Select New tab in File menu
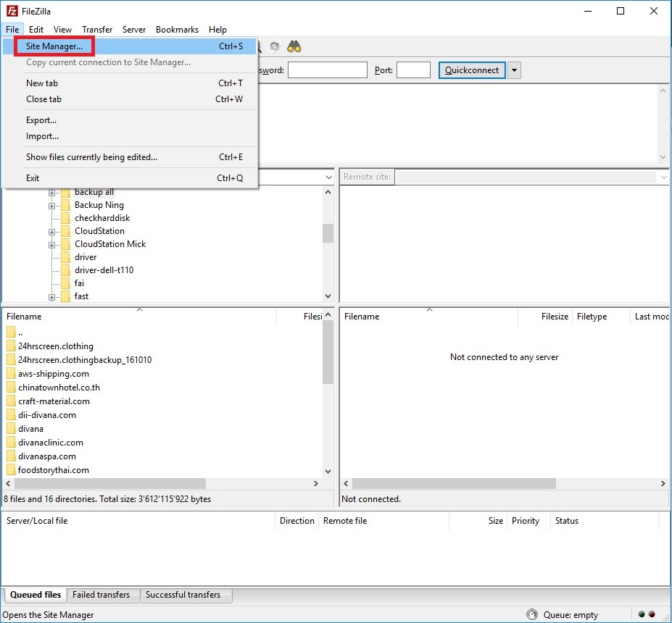The image size is (672, 623). (130, 83)
